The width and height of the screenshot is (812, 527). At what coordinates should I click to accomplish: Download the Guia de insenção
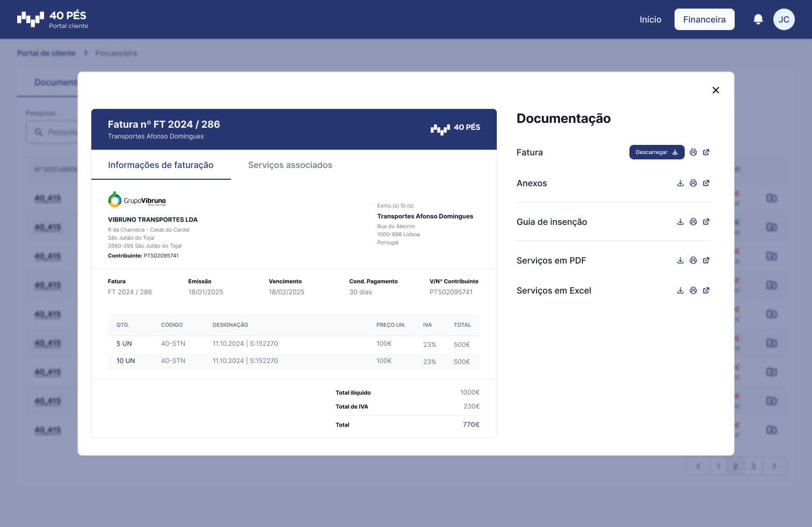680,222
